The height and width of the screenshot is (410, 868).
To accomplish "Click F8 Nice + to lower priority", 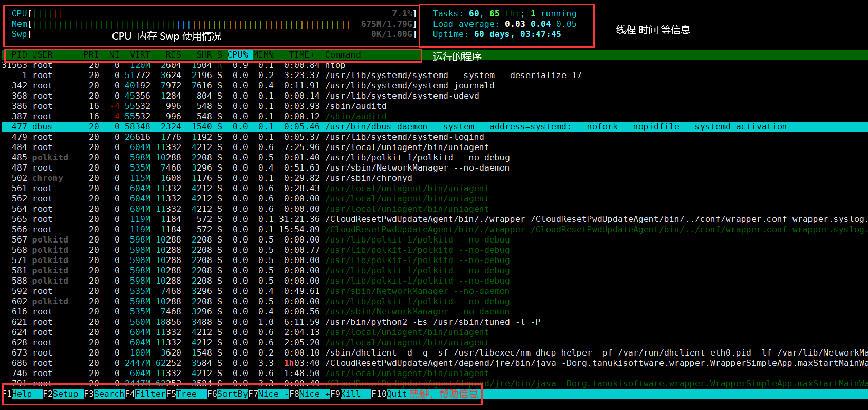I will tap(310, 394).
